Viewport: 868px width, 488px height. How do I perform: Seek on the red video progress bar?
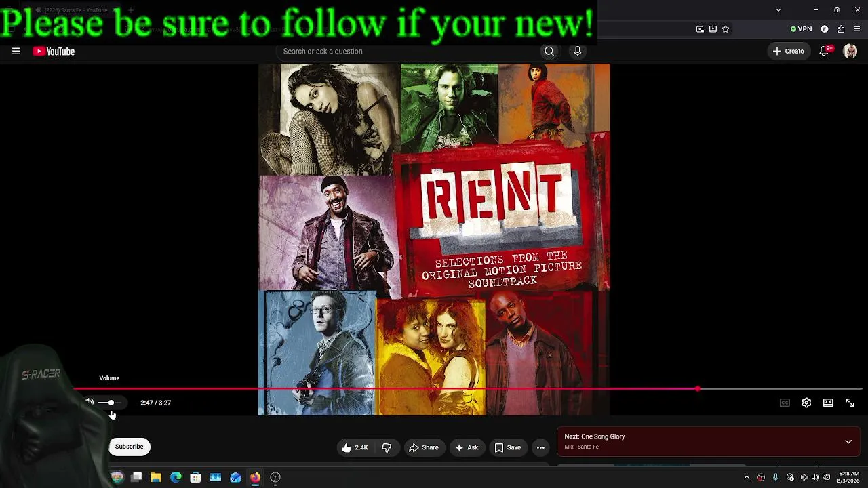(468, 389)
